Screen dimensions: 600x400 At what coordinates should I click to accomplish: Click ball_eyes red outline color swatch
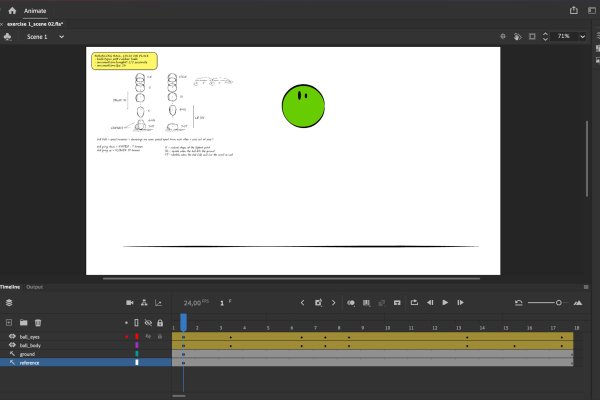tap(137, 337)
